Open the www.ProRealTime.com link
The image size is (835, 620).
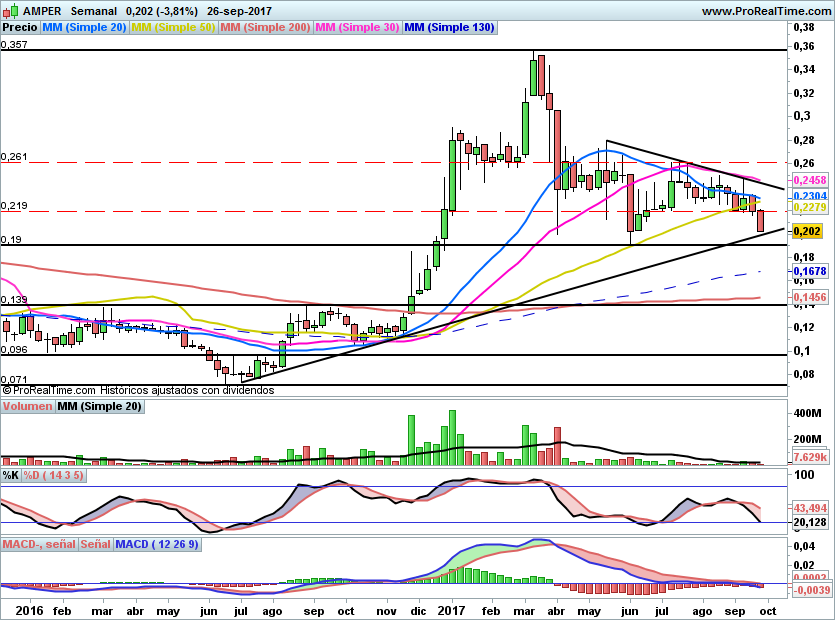pos(766,11)
